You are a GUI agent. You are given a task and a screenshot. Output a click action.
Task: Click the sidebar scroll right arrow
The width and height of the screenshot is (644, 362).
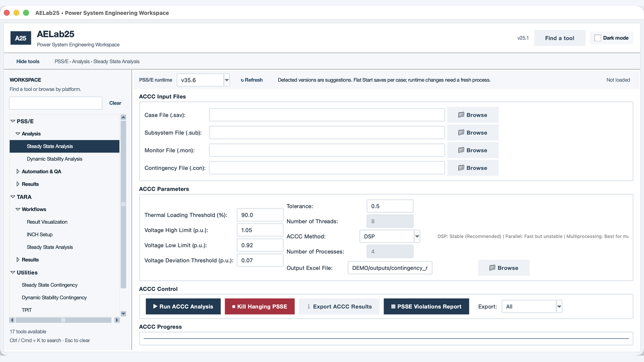117,320
